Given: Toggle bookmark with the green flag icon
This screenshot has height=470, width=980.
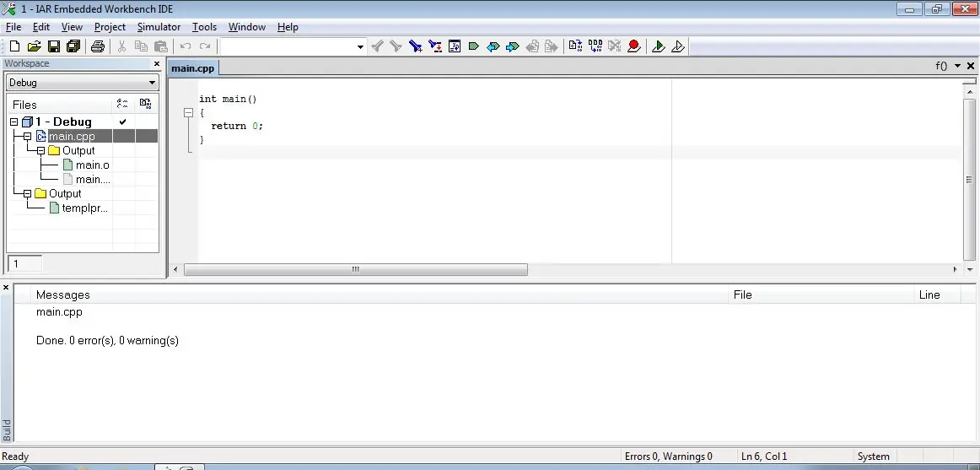Looking at the screenshot, I should click(x=474, y=46).
